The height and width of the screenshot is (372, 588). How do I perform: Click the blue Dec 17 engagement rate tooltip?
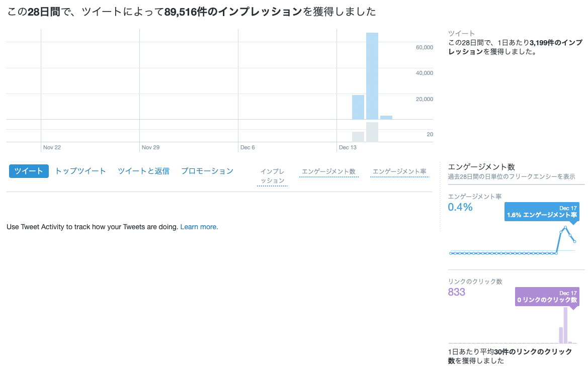click(542, 212)
